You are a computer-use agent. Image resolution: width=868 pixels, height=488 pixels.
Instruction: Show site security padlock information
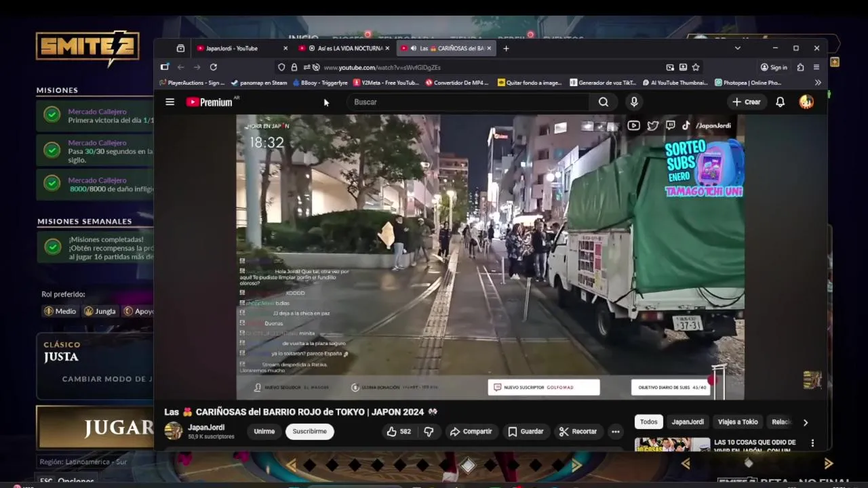tap(294, 67)
